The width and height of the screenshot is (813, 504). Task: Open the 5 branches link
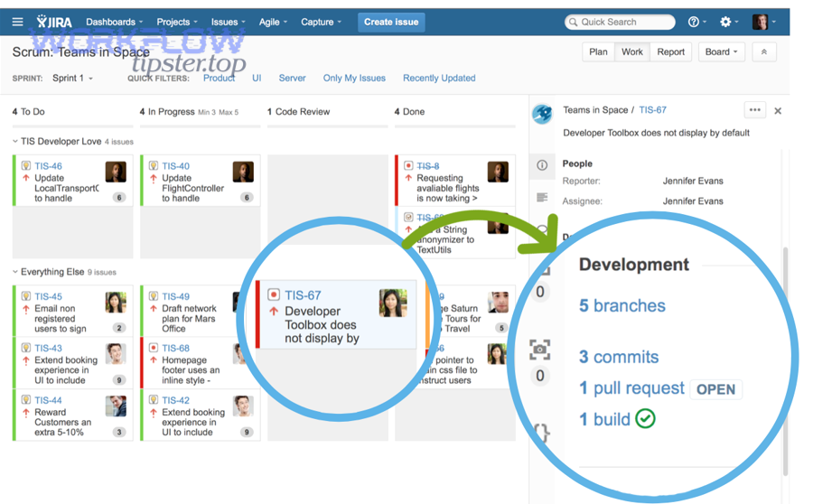click(621, 305)
